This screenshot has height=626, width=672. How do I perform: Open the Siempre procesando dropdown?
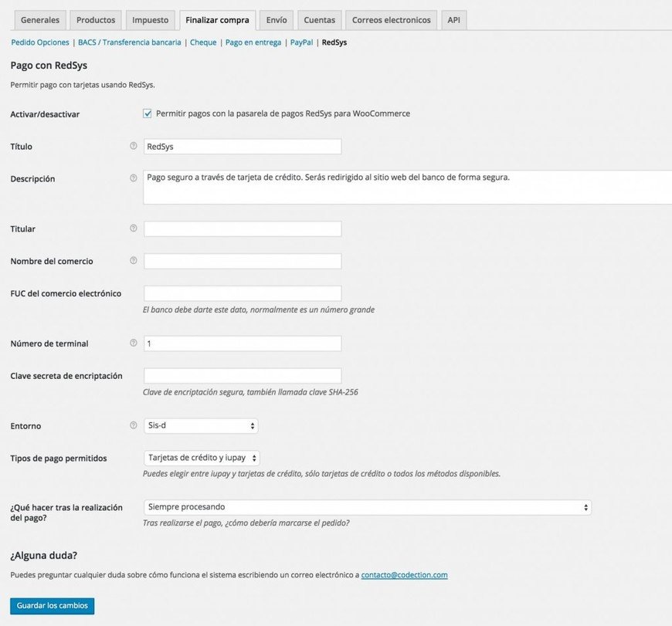click(x=368, y=507)
